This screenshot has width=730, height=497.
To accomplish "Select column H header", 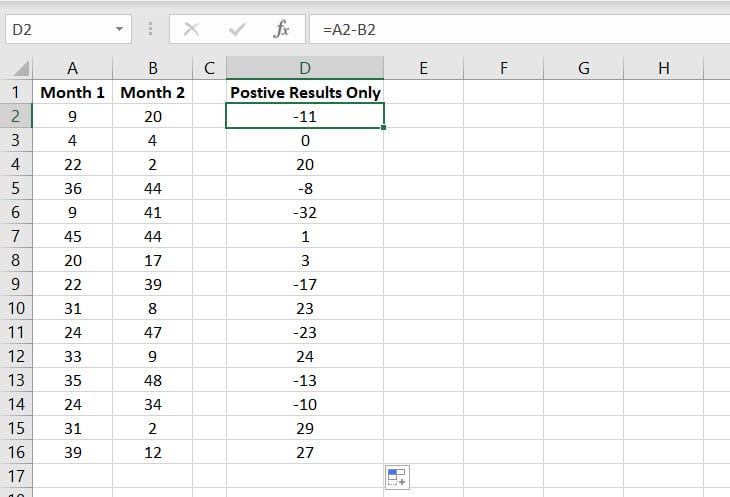I will point(664,68).
